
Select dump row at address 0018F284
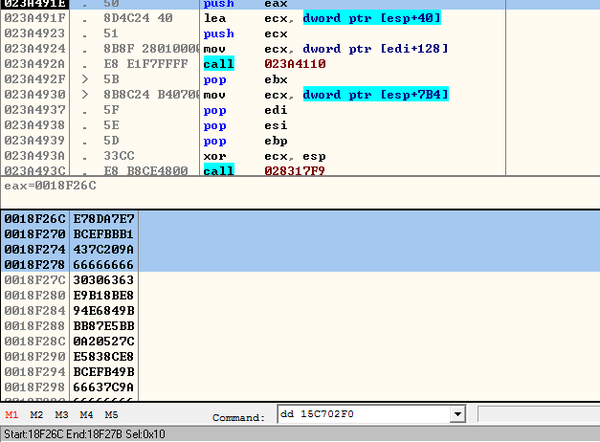click(300, 310)
